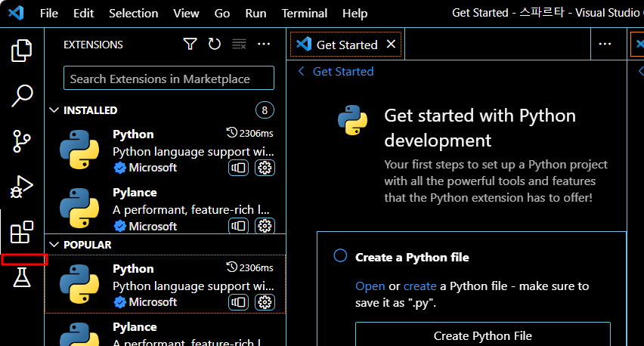Image resolution: width=644 pixels, height=346 pixels.
Task: Click the create link for Python file
Action: (x=420, y=286)
